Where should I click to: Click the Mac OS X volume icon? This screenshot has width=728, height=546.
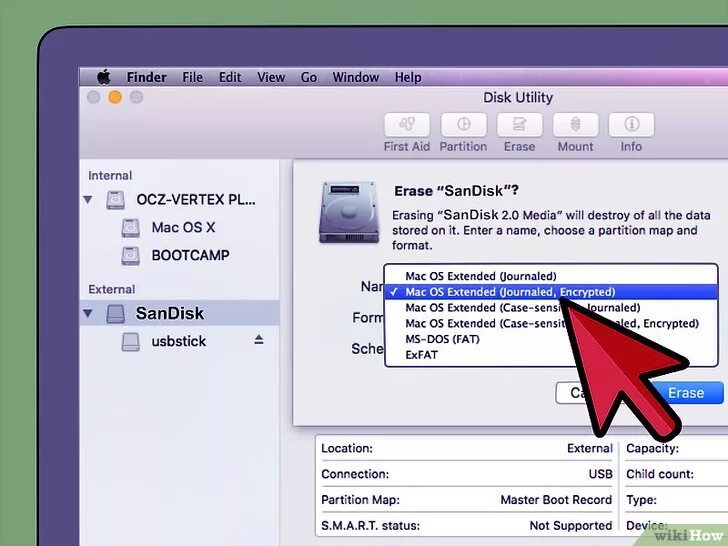click(x=130, y=228)
